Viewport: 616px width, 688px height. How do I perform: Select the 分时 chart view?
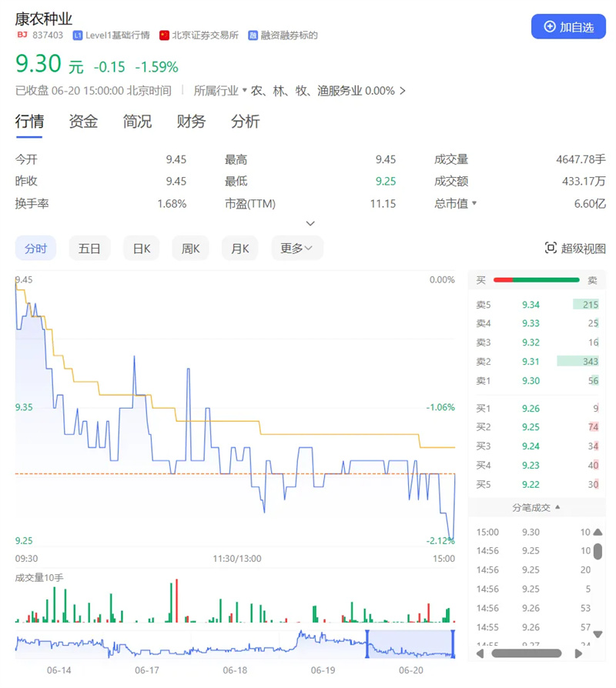pyautogui.click(x=35, y=249)
